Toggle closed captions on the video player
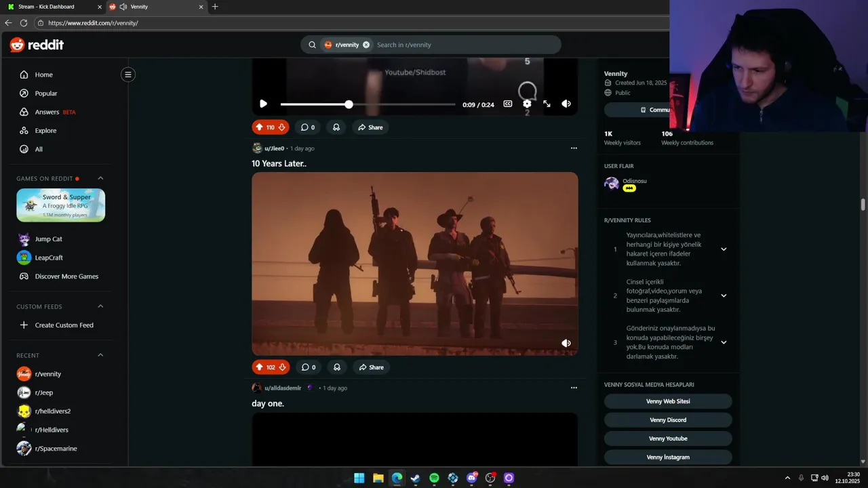868x488 pixels. 508,104
